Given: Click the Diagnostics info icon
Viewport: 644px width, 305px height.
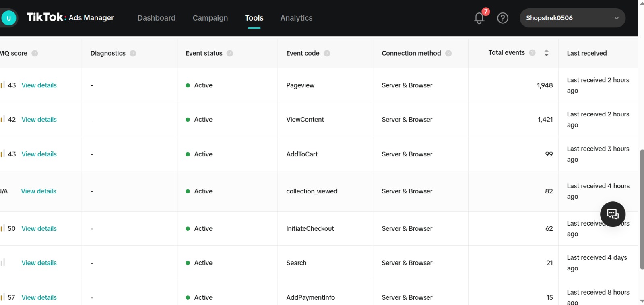Looking at the screenshot, I should click(133, 53).
